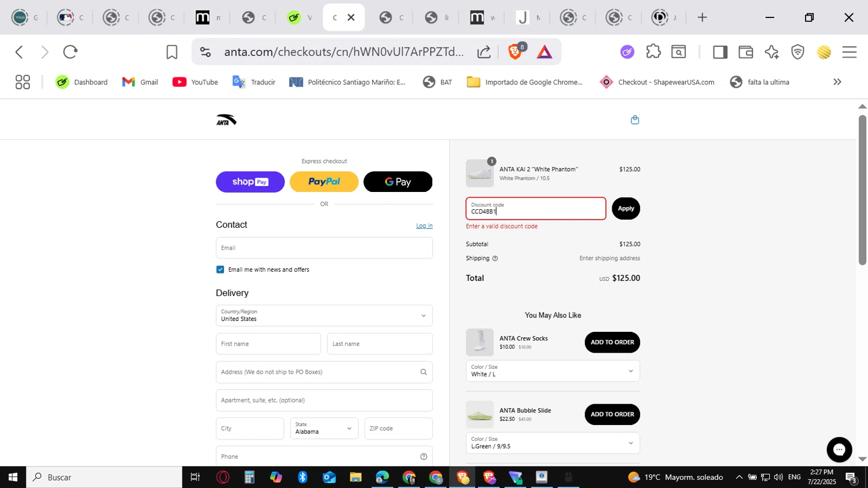
Task: Expand the Country/Region dropdown
Action: [x=324, y=316]
